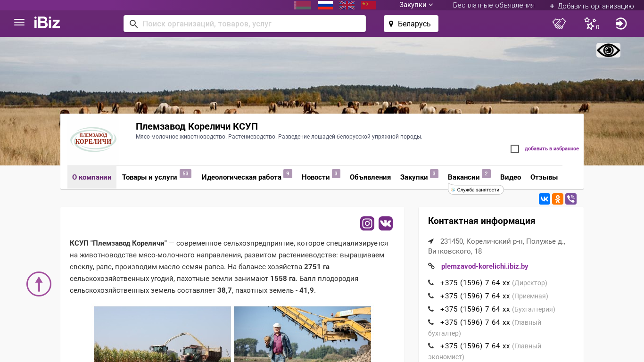This screenshot has width=644, height=362.
Task: Open the Товары и услуги tab
Action: [149, 178]
